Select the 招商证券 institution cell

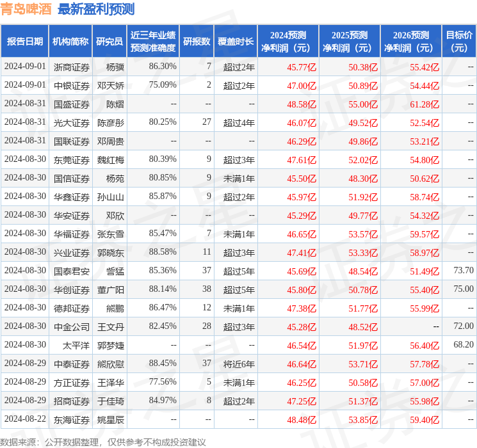[72, 401]
